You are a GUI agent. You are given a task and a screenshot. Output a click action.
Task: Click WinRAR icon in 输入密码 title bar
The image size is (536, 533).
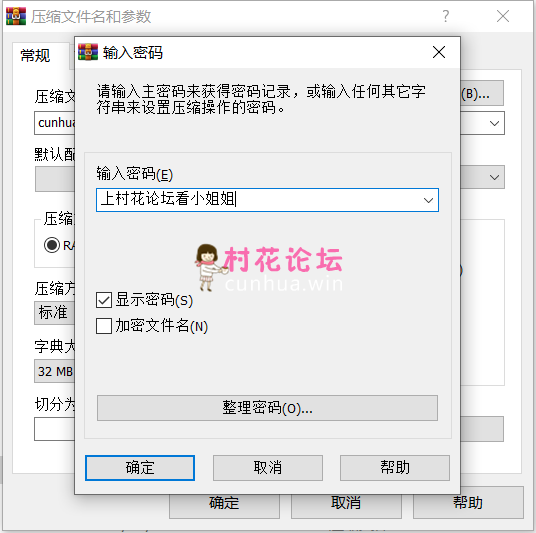tap(88, 52)
